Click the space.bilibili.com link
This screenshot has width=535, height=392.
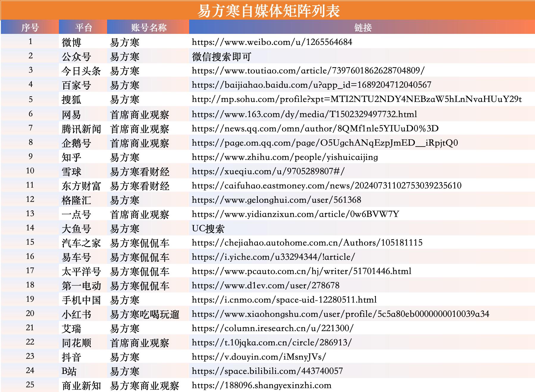pyautogui.click(x=267, y=371)
